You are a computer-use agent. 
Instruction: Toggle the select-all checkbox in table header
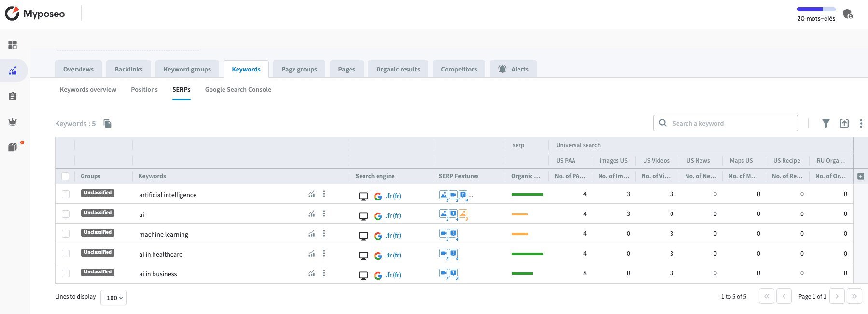[x=65, y=176]
